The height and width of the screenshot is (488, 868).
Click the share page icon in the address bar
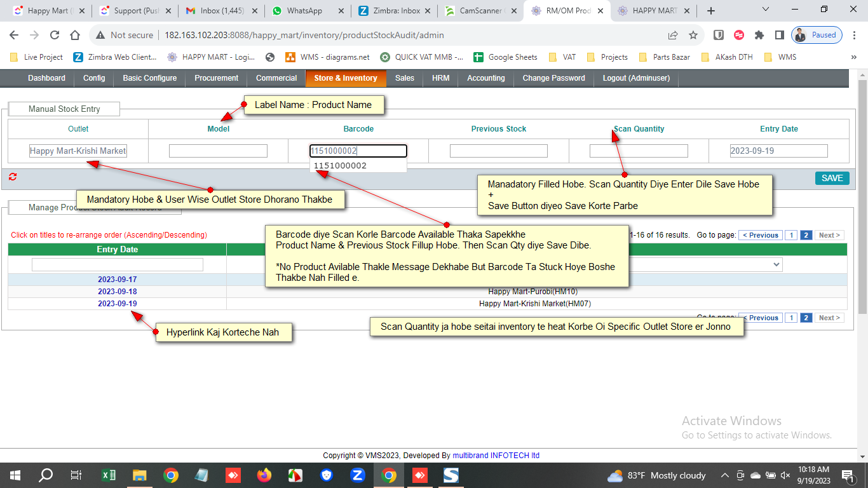coord(673,35)
